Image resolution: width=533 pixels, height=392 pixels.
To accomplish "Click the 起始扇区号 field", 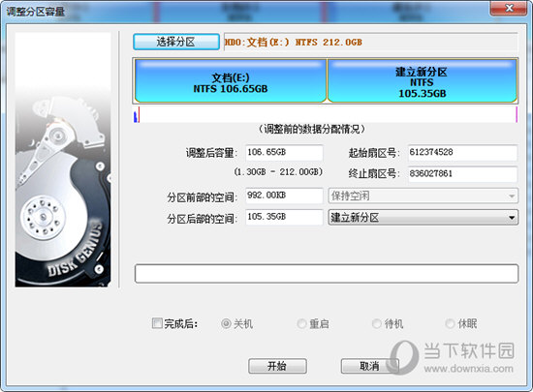I will (462, 152).
